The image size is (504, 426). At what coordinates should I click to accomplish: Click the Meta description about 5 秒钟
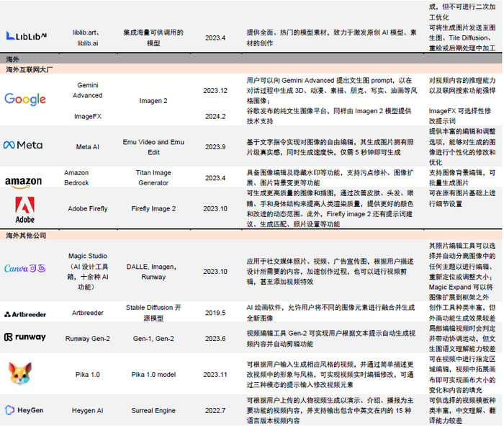pos(330,147)
